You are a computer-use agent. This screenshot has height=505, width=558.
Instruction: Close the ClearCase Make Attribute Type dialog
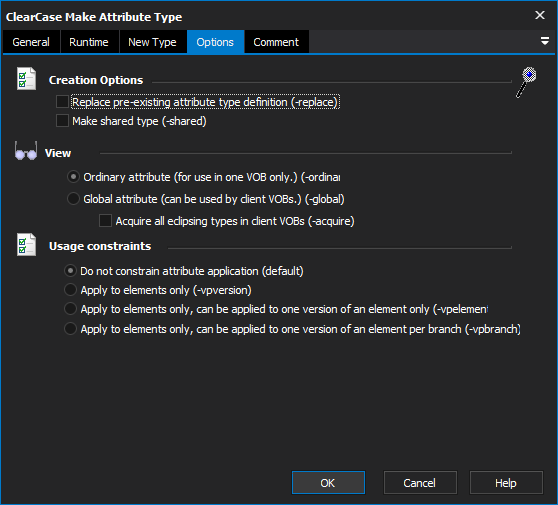[x=540, y=15]
